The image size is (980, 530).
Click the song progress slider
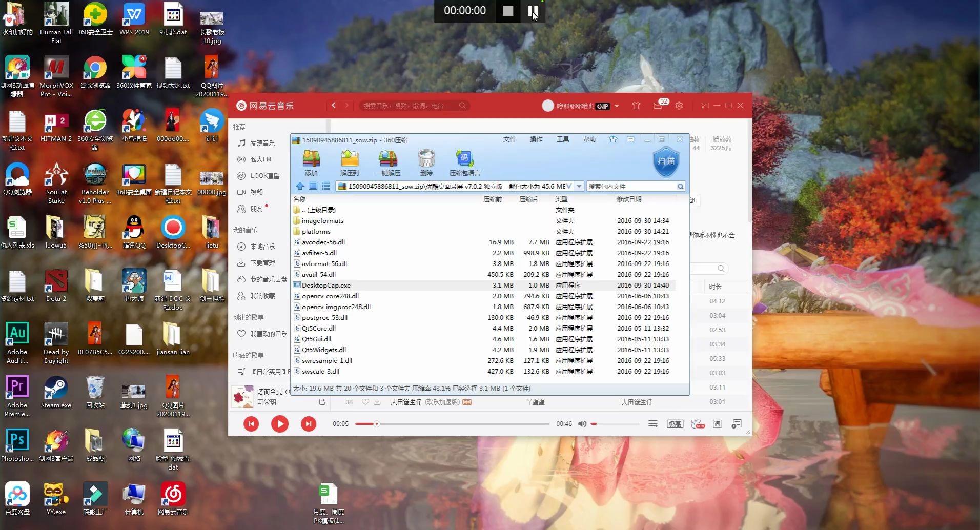(452, 424)
